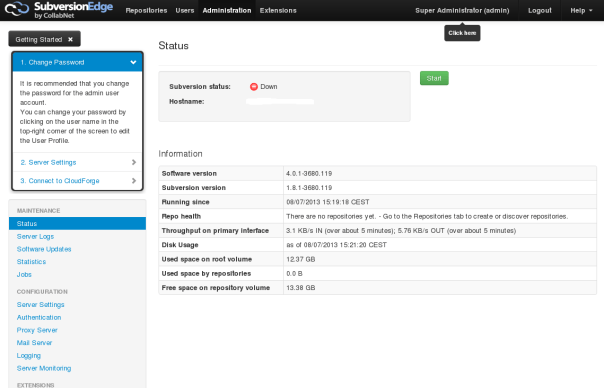Go to the Users tab
604x388 pixels.
pos(185,11)
